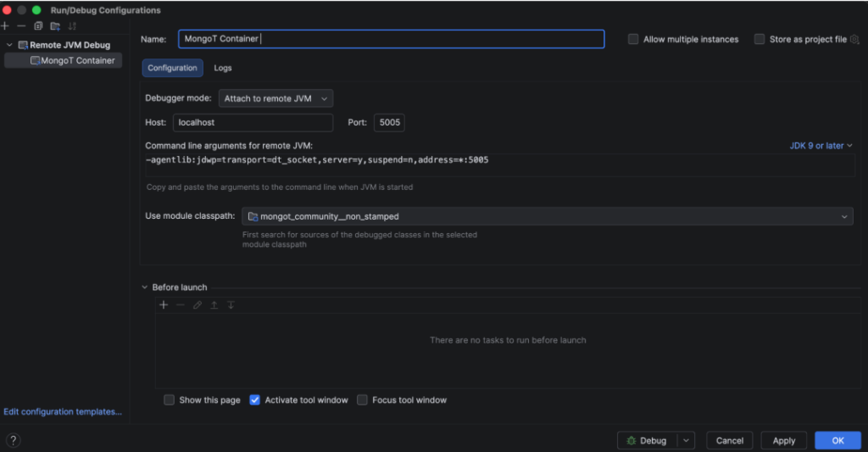
Task: Click the Debug button
Action: coord(647,441)
